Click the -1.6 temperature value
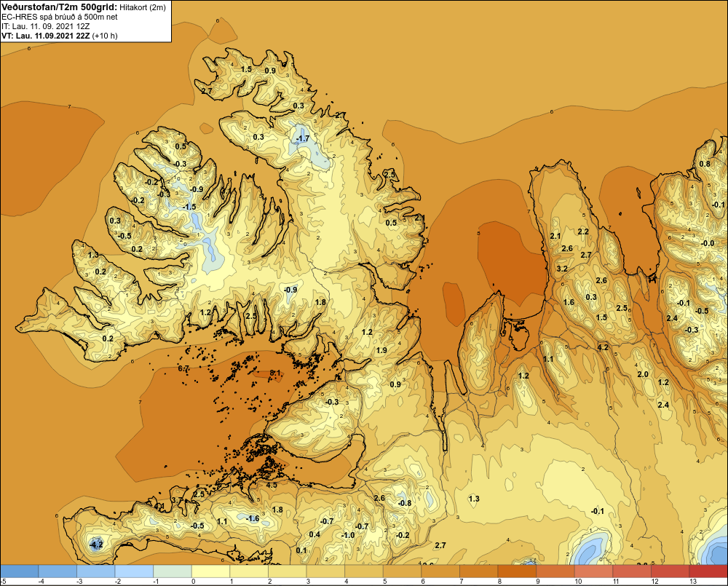 252,519
